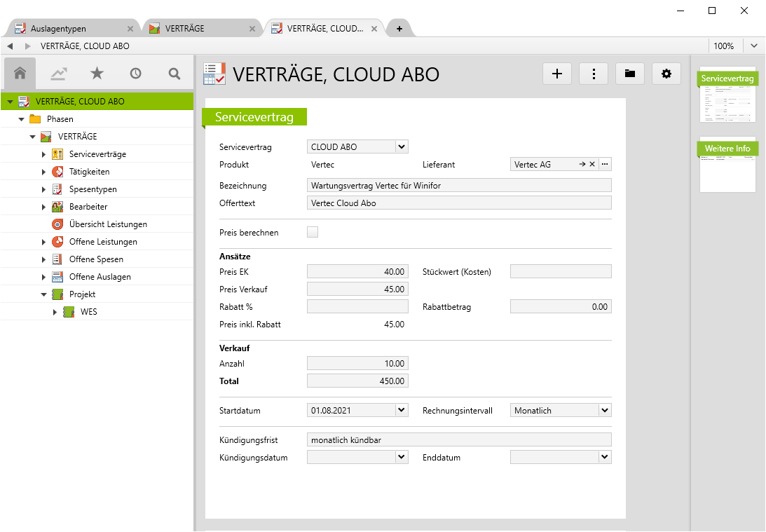Click the search magnifier icon in sidebar
The image size is (766, 532).
(x=175, y=74)
